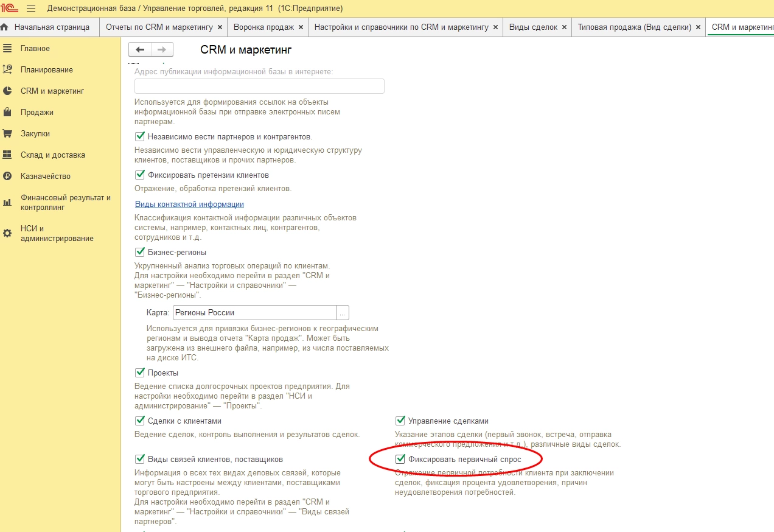Click the CRM и маркетинг page title

click(246, 50)
